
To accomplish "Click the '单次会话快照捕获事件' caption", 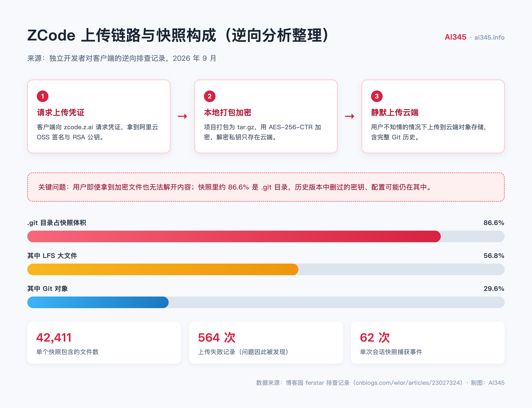I will coord(391,352).
